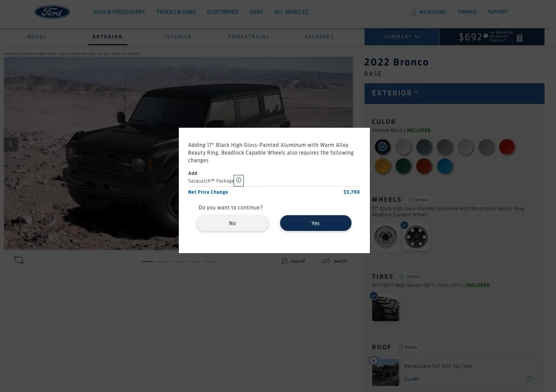Open Sasquatch Package info icon

tap(239, 180)
